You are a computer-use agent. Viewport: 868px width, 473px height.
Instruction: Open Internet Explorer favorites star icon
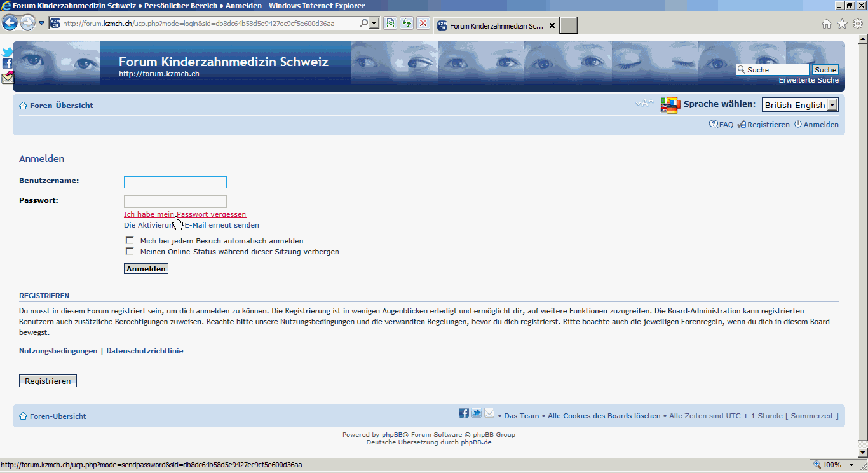(842, 24)
